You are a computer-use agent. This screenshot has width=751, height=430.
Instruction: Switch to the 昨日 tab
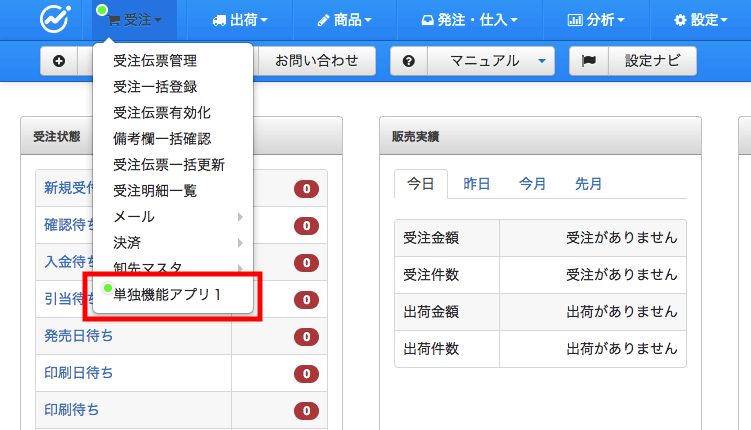click(x=477, y=184)
